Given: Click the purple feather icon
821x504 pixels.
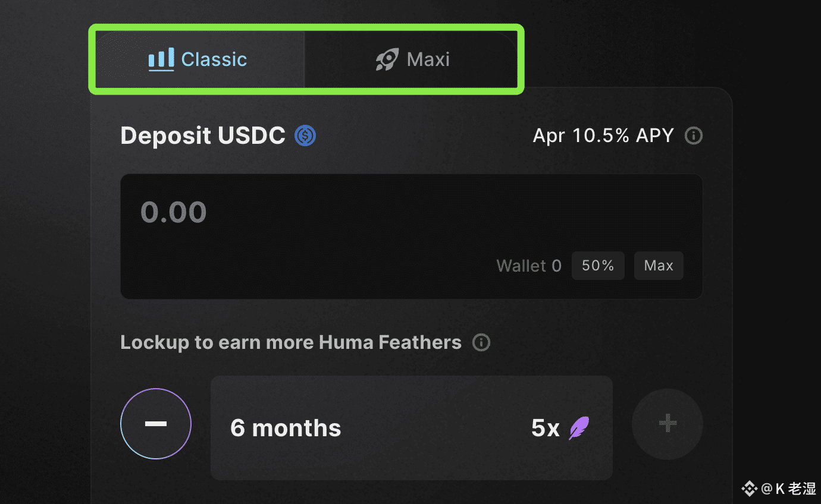Looking at the screenshot, I should click(579, 428).
